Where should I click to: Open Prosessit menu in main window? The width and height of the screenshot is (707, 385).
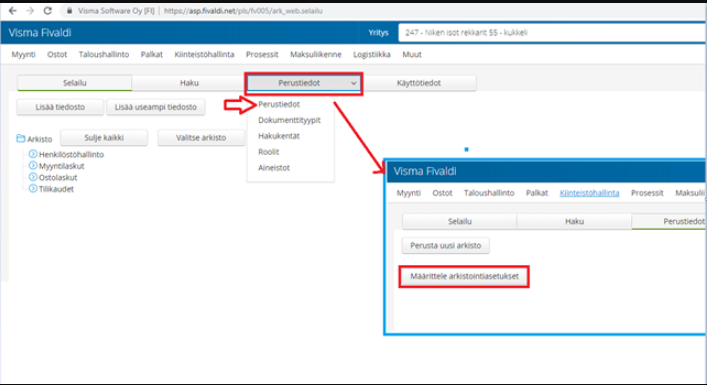pos(262,55)
